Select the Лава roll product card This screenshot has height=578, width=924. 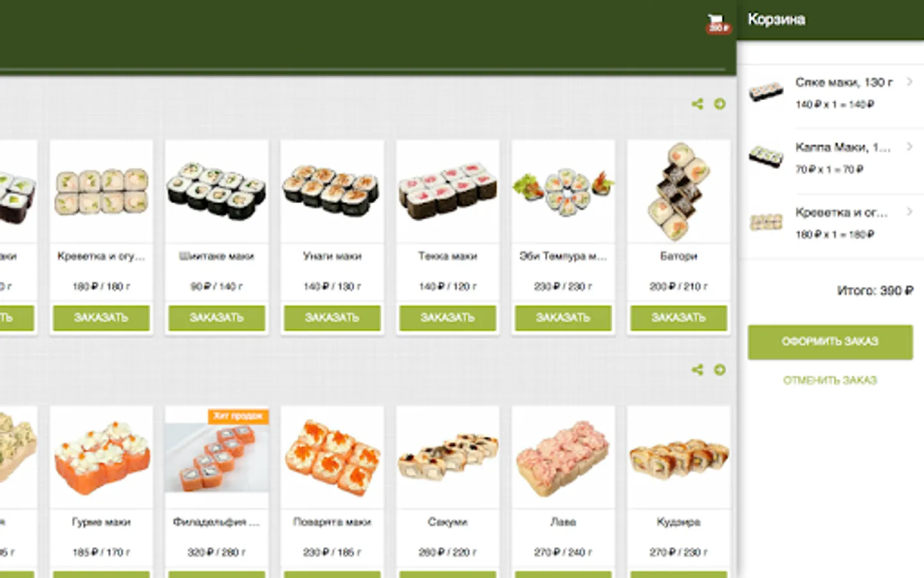point(563,491)
